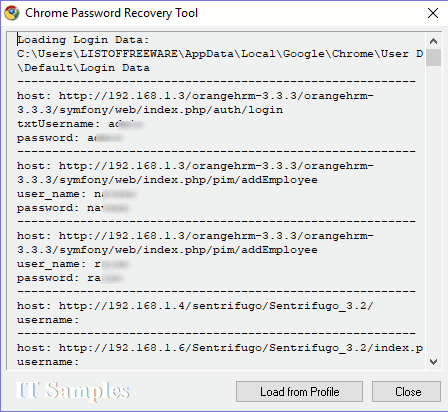Click the first orangehrm auth/login host URL

[195, 103]
